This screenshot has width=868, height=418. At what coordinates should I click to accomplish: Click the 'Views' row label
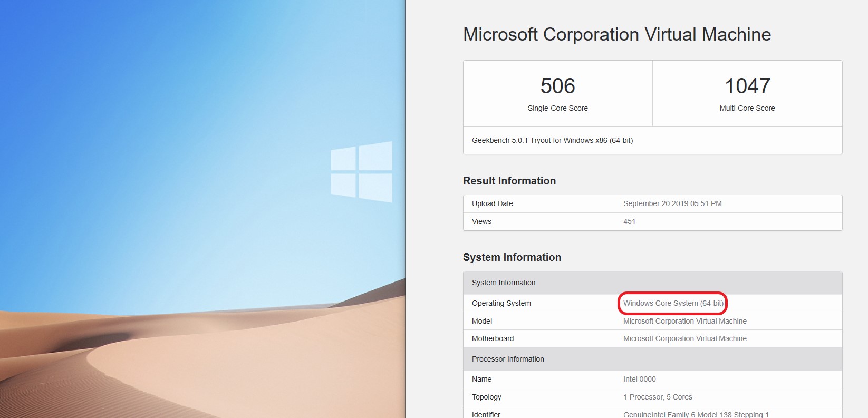[x=481, y=221]
